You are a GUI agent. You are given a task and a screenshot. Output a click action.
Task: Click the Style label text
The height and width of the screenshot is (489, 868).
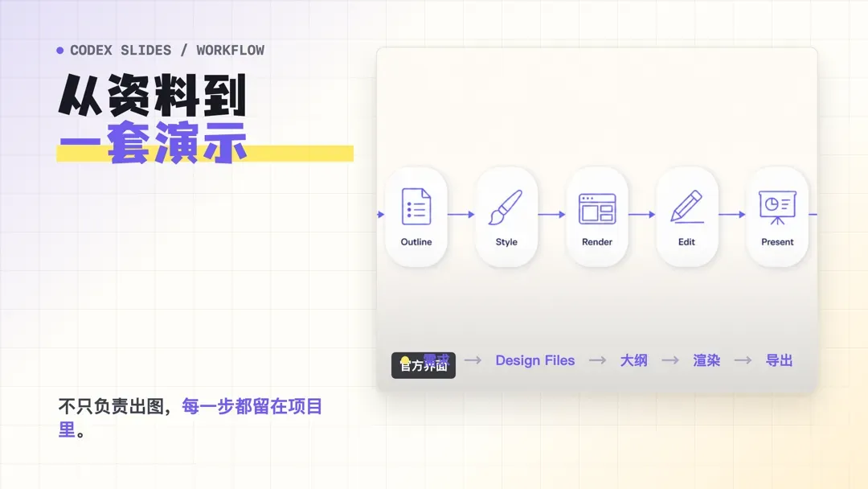click(506, 242)
